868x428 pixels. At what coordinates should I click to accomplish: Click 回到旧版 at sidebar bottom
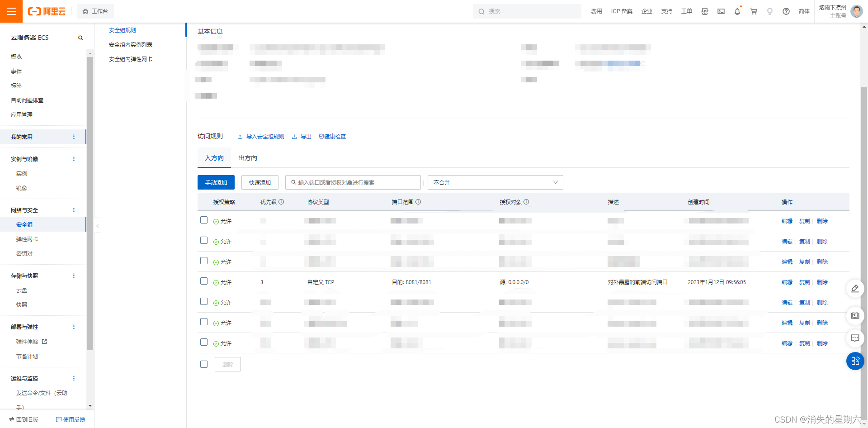pos(24,419)
